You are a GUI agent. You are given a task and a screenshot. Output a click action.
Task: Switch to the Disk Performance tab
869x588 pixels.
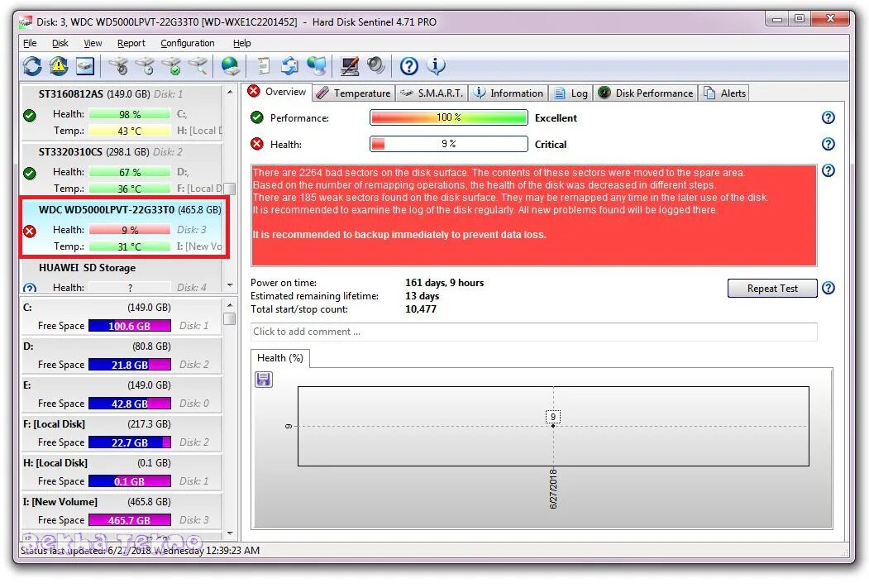tap(647, 93)
